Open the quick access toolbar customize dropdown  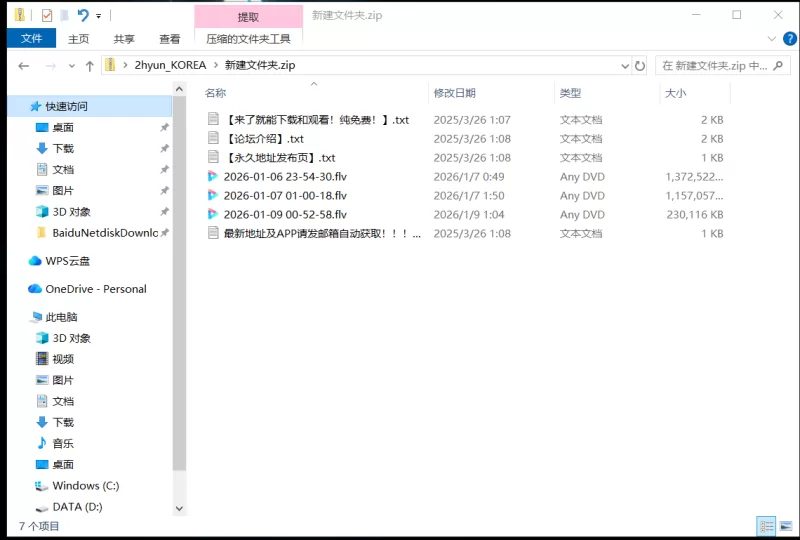[98, 16]
